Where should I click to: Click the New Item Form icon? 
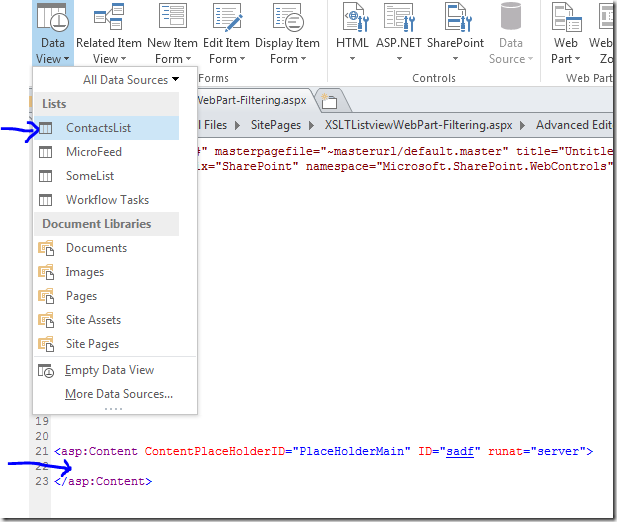(x=172, y=18)
